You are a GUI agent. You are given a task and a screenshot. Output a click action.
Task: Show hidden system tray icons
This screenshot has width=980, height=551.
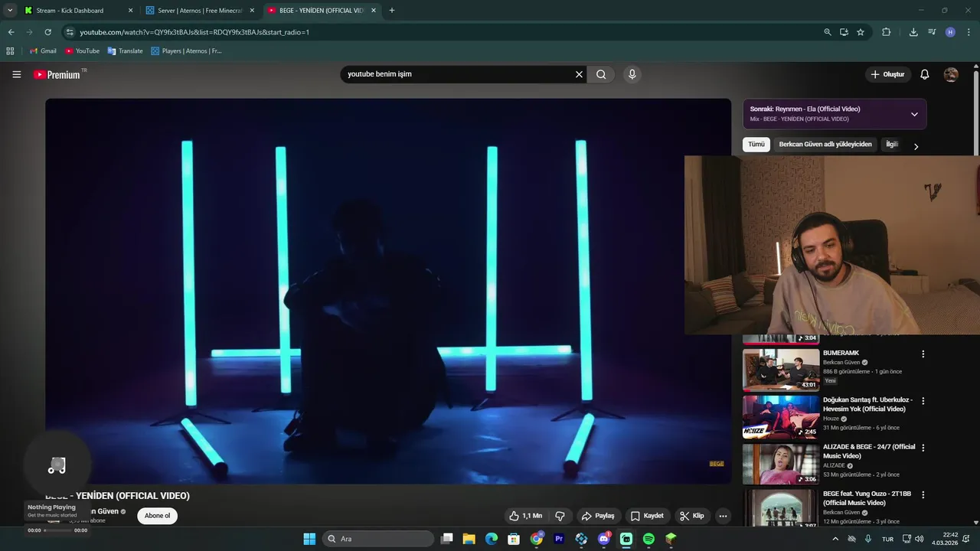coord(835,539)
